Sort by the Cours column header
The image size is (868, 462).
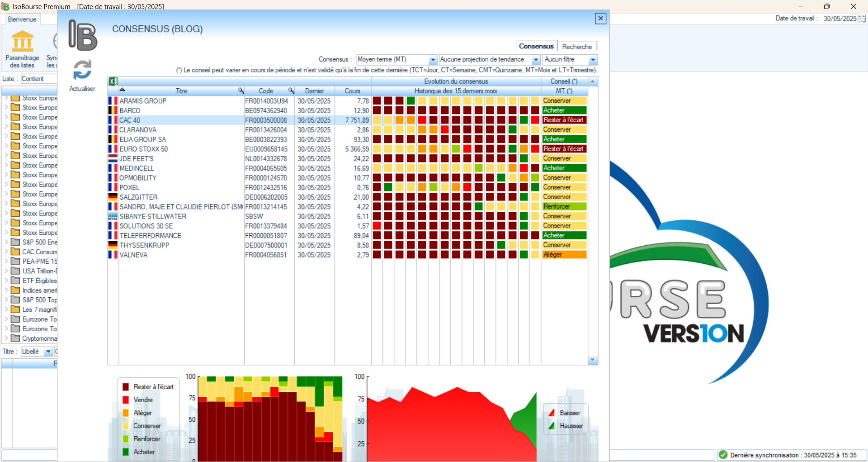point(353,91)
